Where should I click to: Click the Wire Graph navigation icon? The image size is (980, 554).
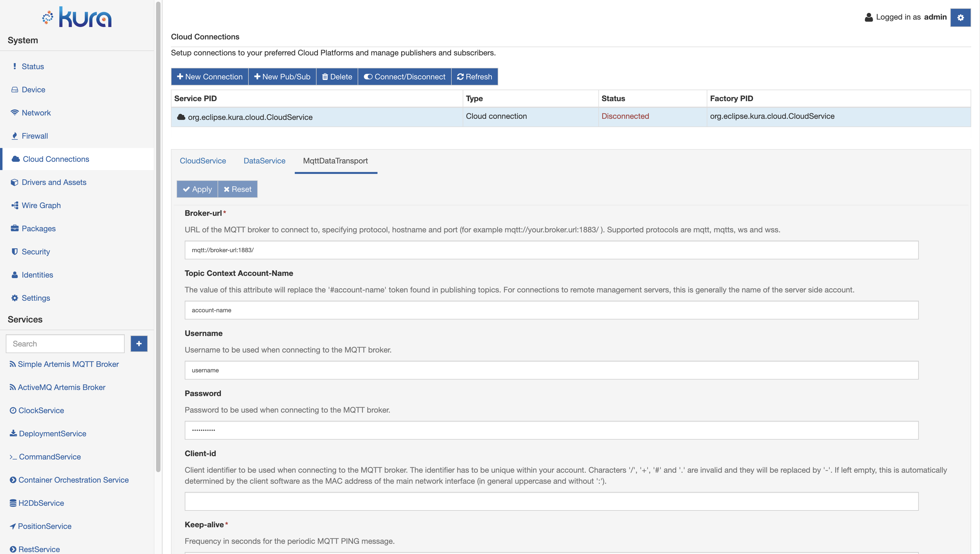15,205
